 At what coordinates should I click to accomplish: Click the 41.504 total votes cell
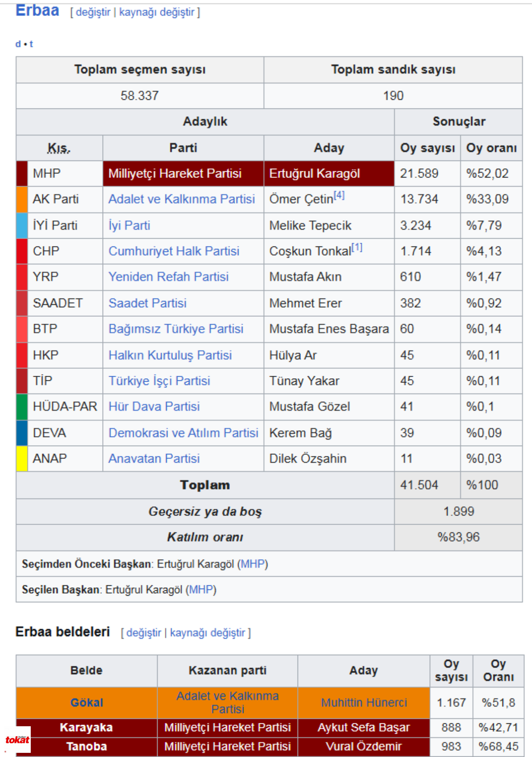point(427,485)
